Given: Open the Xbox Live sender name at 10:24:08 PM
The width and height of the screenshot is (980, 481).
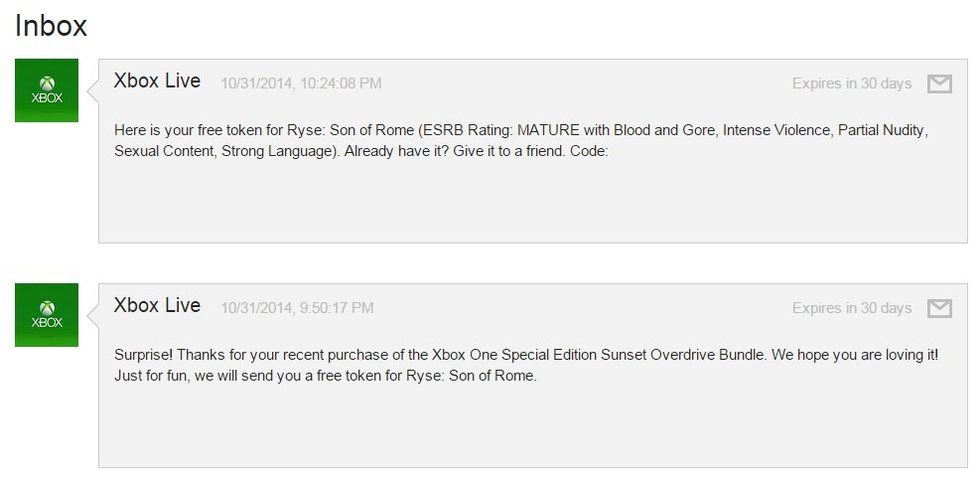Looking at the screenshot, I should click(x=157, y=81).
